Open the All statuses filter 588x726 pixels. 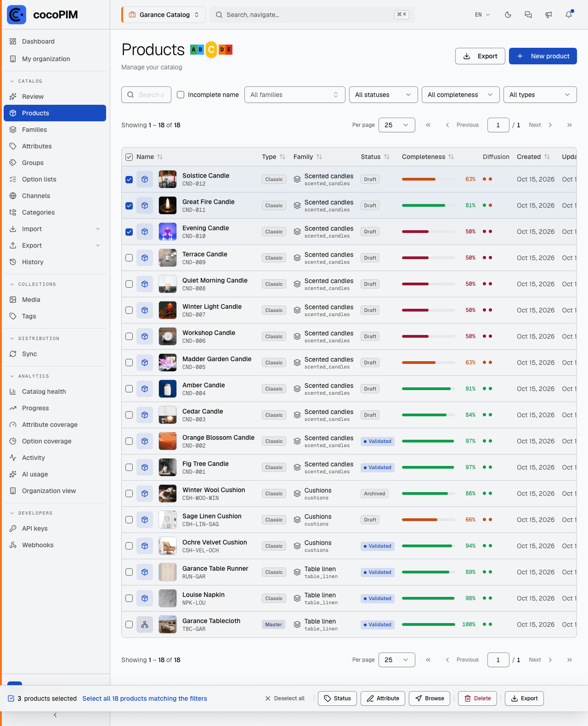[x=384, y=95]
